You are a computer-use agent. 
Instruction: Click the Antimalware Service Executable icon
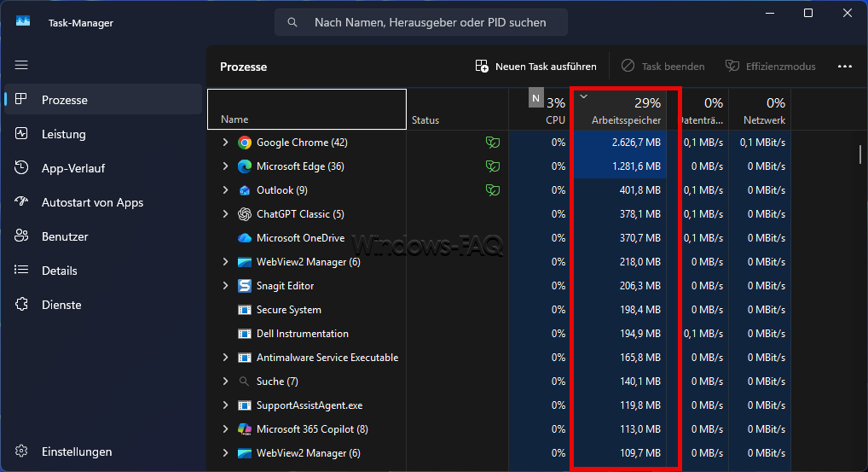tap(244, 358)
